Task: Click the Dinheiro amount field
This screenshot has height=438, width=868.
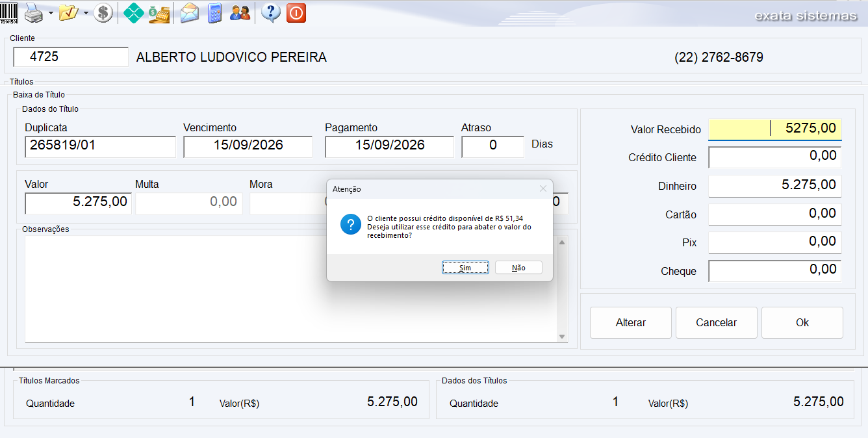Action: pos(775,186)
